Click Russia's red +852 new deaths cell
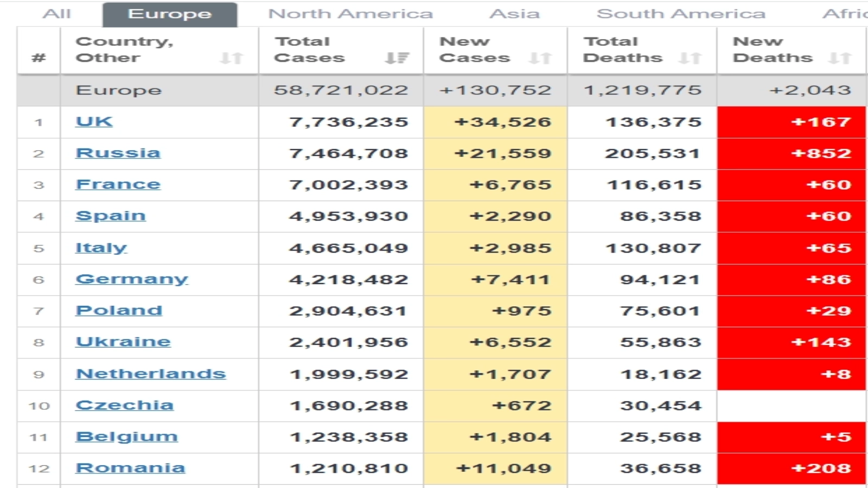The width and height of the screenshot is (868, 488). click(791, 153)
